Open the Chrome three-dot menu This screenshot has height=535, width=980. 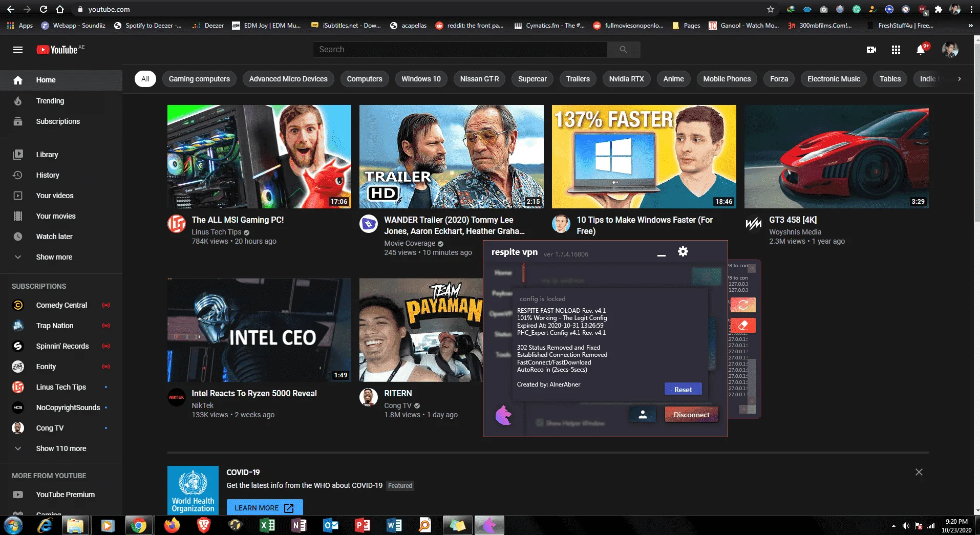coord(971,9)
